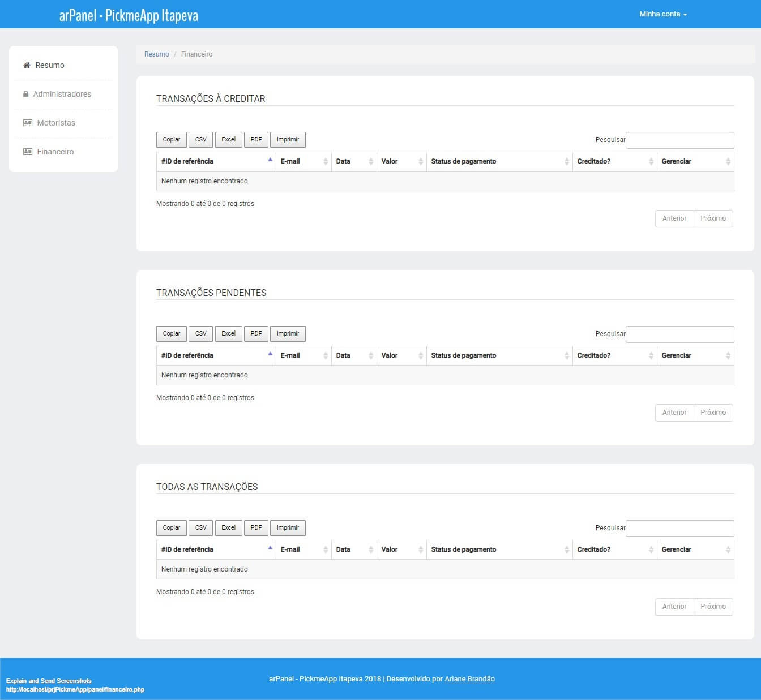Open Resumo in the sidebar
Viewport: 761px width, 700px height.
(50, 65)
